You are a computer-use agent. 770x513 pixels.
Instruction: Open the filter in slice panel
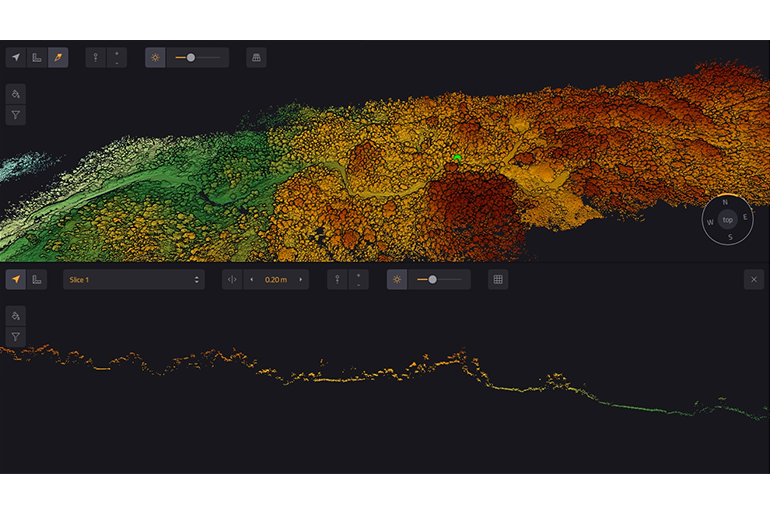tap(16, 337)
